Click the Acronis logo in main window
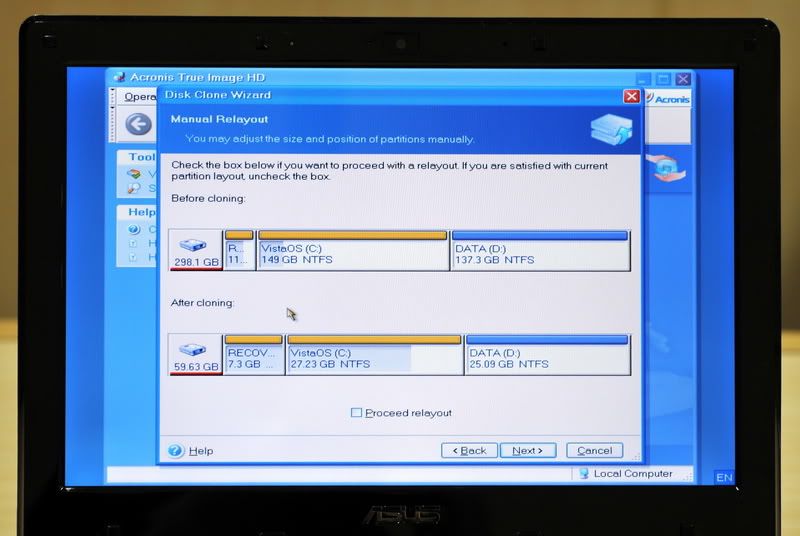 pos(667,99)
